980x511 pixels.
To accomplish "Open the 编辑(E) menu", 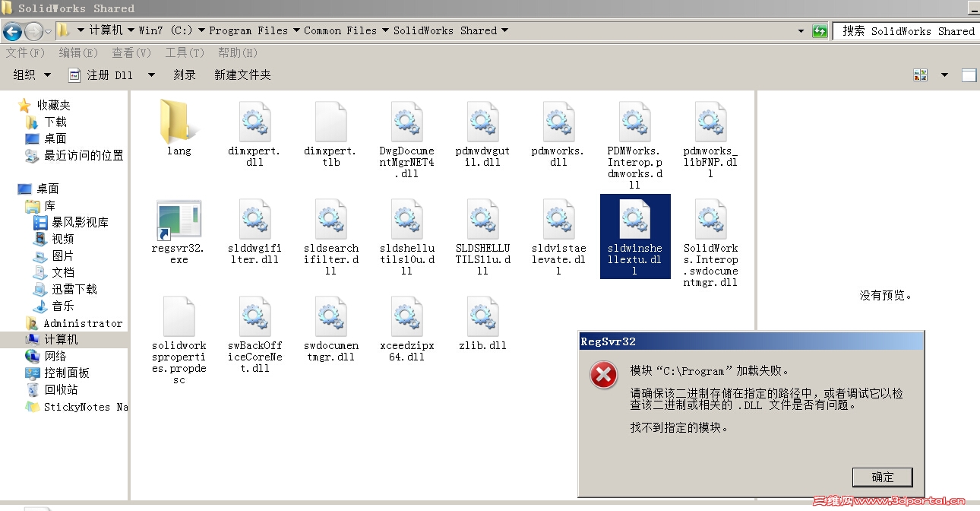I will pos(79,52).
